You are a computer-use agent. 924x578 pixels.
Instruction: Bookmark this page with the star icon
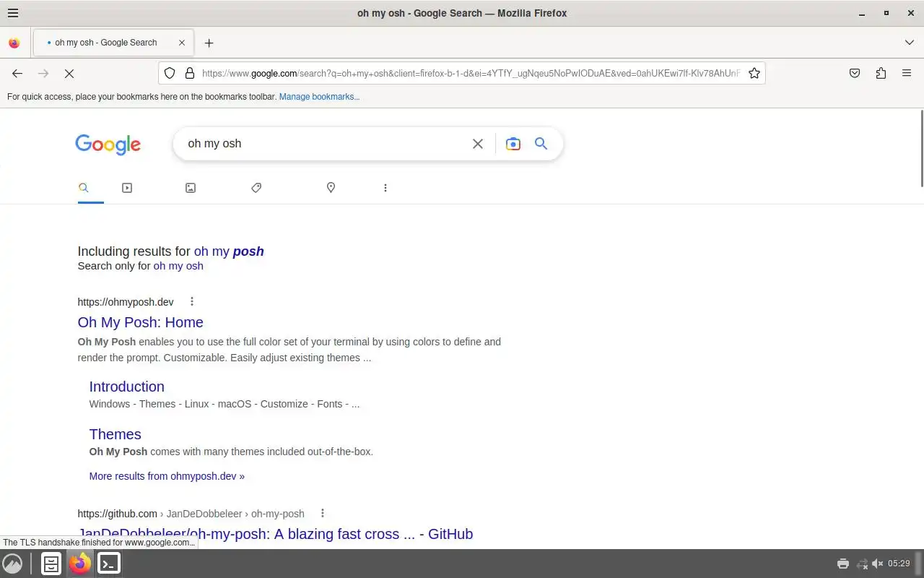click(754, 73)
